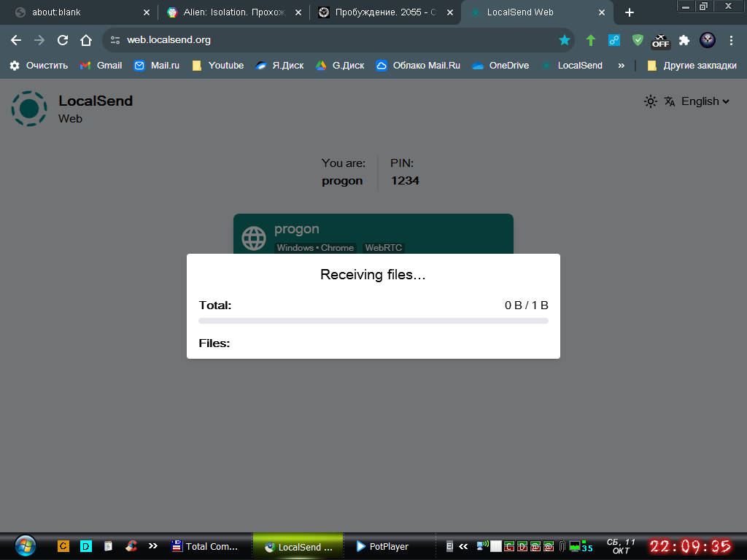This screenshot has width=747, height=560.
Task: Click the Windows • Chrome tag
Action: pyautogui.click(x=315, y=248)
